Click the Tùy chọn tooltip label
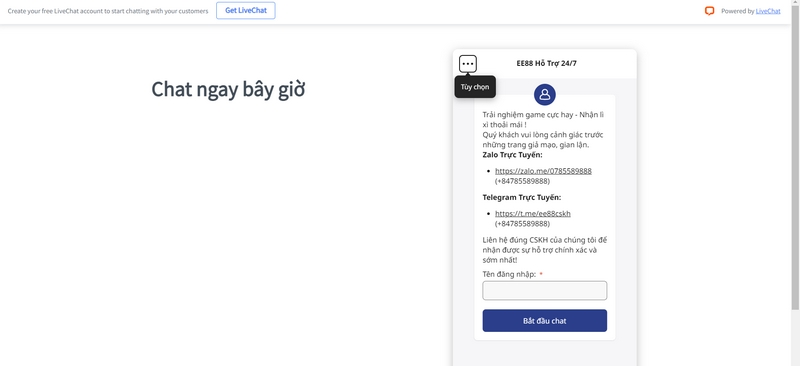800x366 pixels. [x=475, y=87]
